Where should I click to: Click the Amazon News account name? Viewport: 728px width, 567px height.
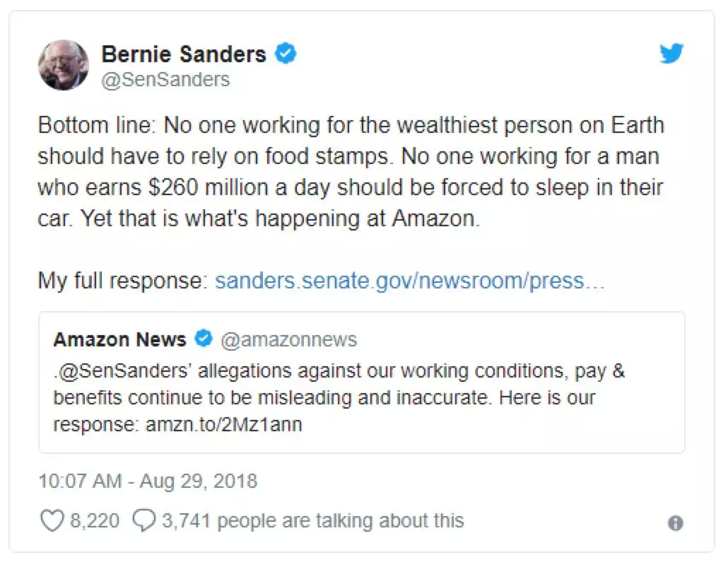click(x=119, y=339)
